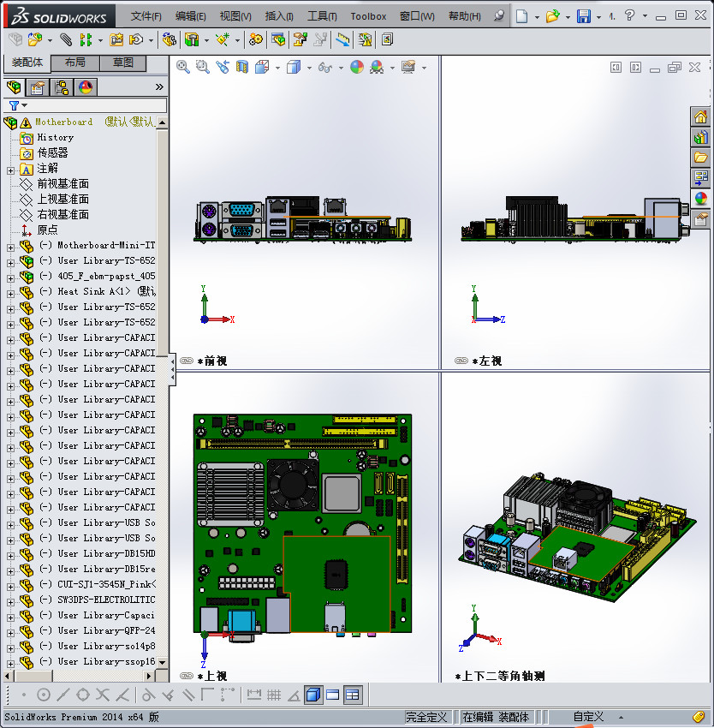Open the tree filter funnel dropdown
The image size is (714, 728).
pyautogui.click(x=18, y=106)
